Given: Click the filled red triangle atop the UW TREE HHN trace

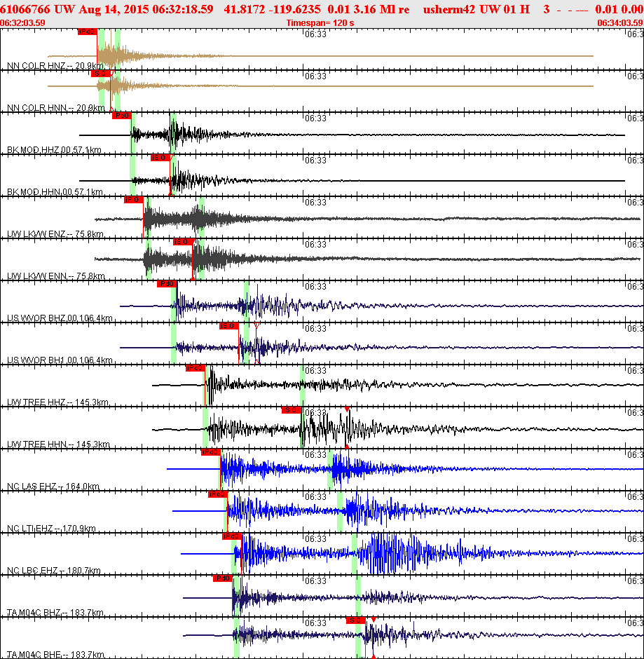Looking at the screenshot, I should (347, 409).
